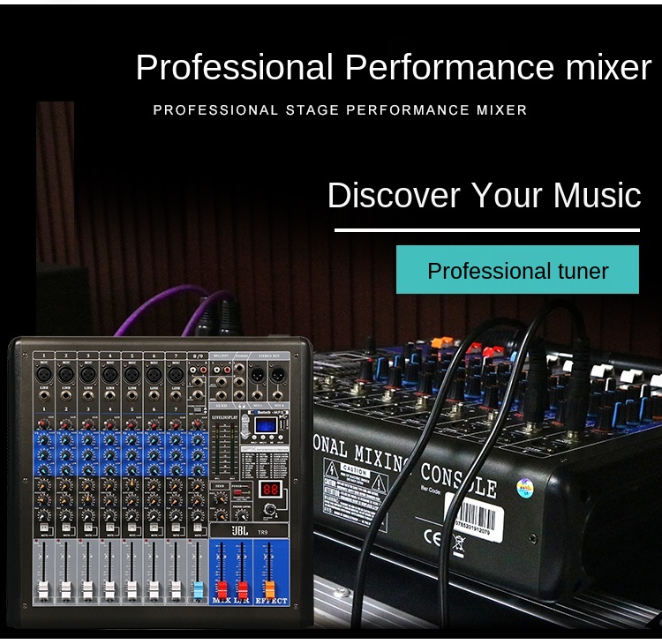Screen dimensions: 662x644
Task: Click the orange EFFECT fader
Action: coord(270,587)
